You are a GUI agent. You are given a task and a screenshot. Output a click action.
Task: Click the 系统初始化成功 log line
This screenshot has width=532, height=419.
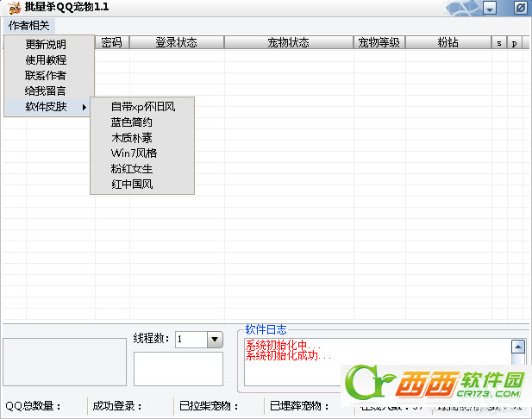[288, 355]
